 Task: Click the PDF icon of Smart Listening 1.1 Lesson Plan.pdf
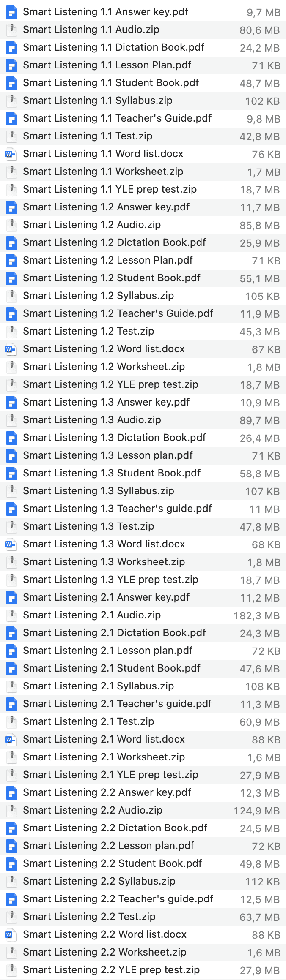coord(12,65)
